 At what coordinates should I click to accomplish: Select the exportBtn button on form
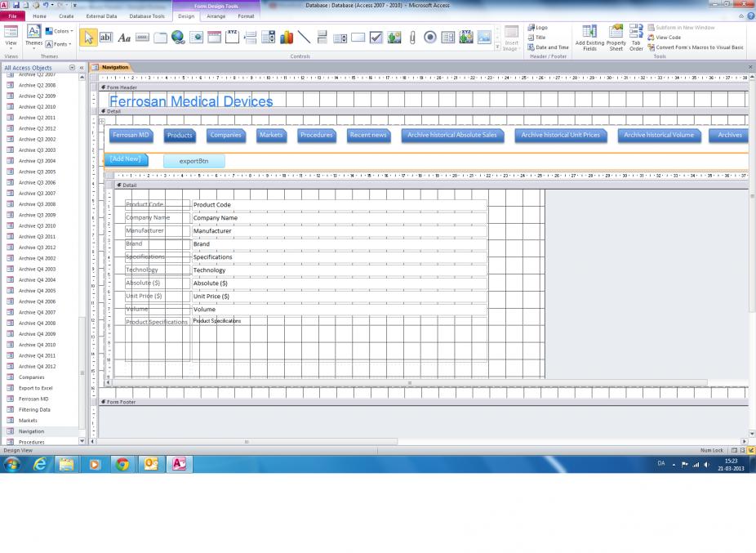tap(193, 161)
